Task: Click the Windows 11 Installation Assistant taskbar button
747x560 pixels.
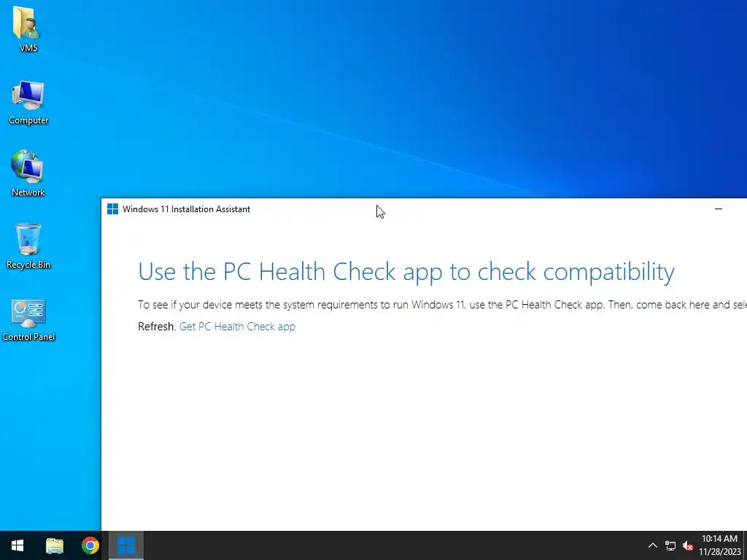Action: pyautogui.click(x=126, y=545)
